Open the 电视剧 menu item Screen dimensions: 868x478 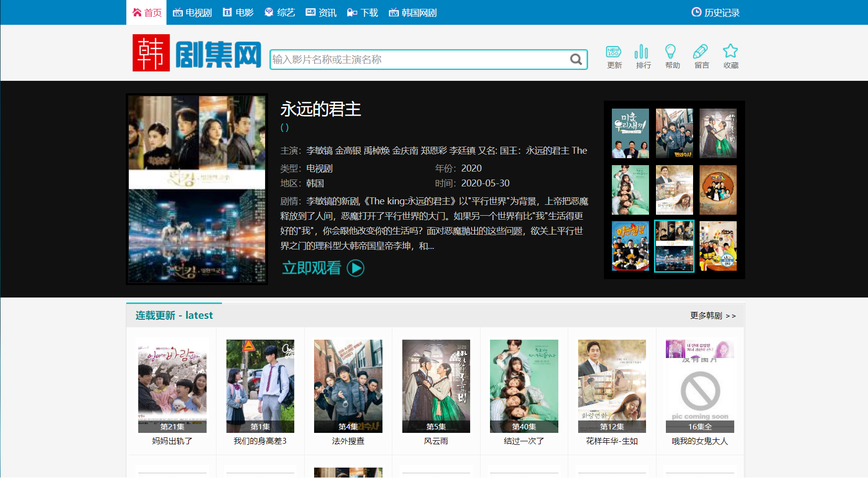(x=192, y=12)
